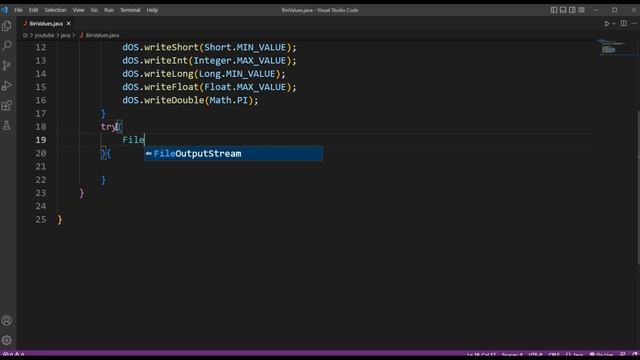The image size is (640, 360).
Task: Split the editor to the right
Action: (x=624, y=24)
